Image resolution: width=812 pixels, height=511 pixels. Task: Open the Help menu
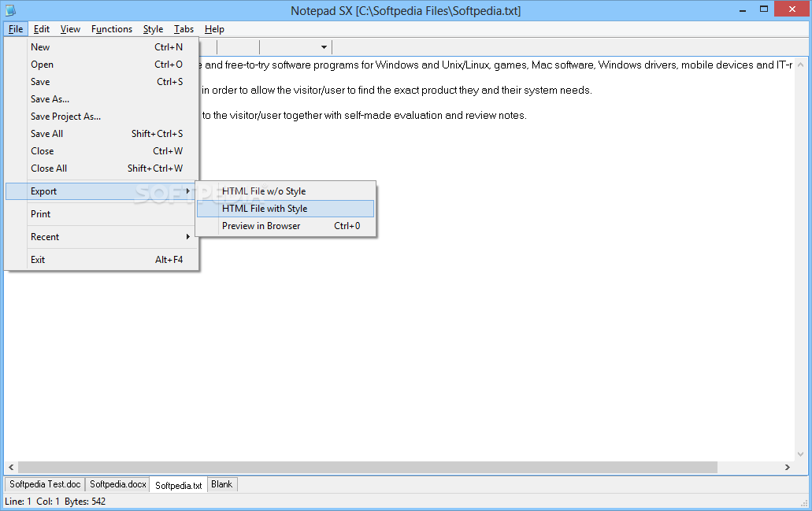[x=214, y=29]
